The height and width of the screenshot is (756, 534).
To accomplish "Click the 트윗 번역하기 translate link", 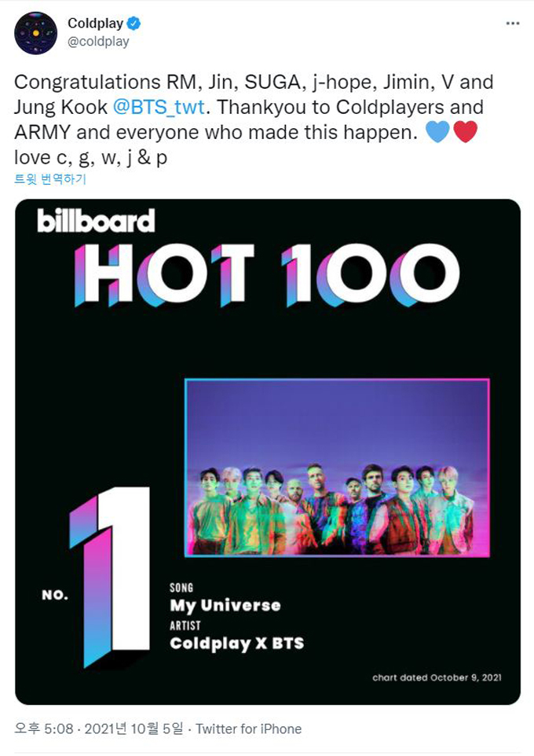I will tap(50, 179).
